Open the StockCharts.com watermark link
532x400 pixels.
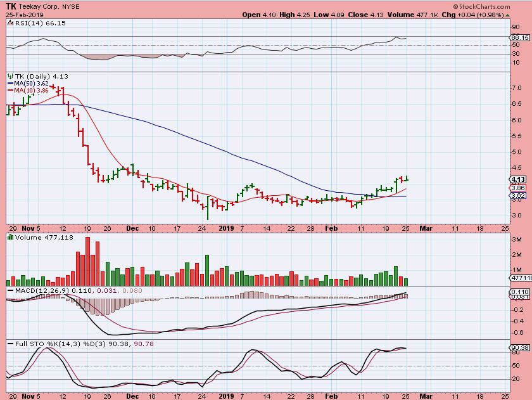(481, 6)
